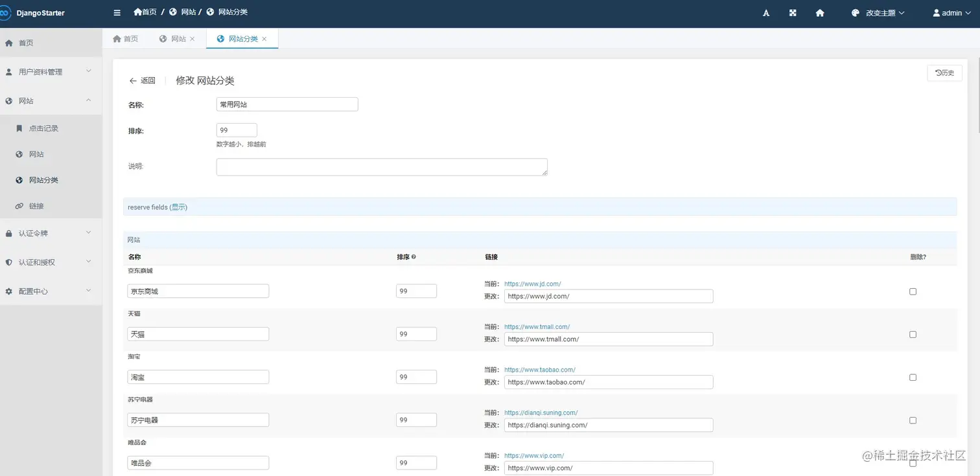Image resolution: width=980 pixels, height=476 pixels.
Task: Click the 说明 description textarea
Action: (382, 167)
